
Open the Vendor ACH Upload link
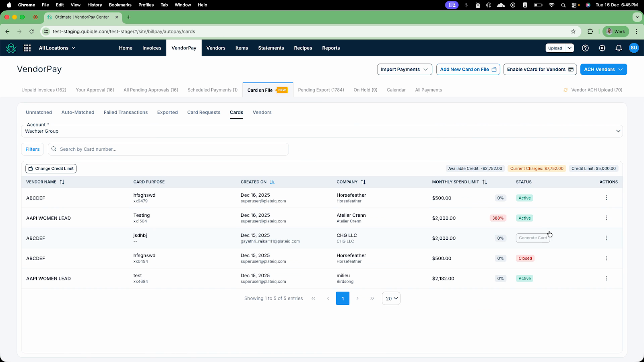pos(593,90)
